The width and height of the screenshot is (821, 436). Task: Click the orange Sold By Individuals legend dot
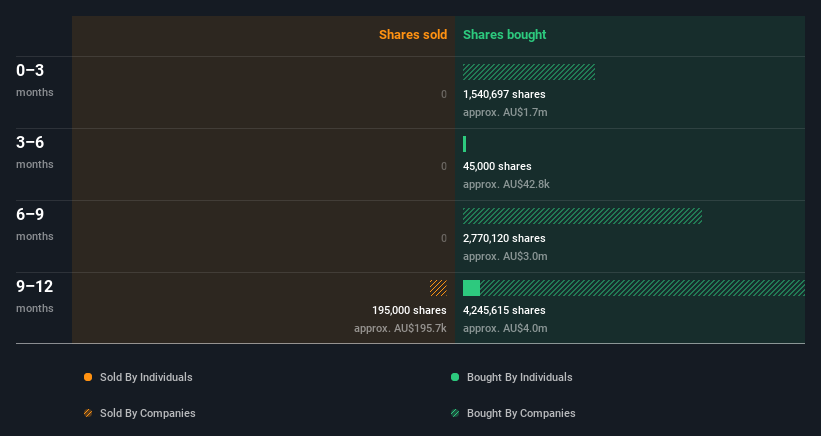click(x=88, y=377)
